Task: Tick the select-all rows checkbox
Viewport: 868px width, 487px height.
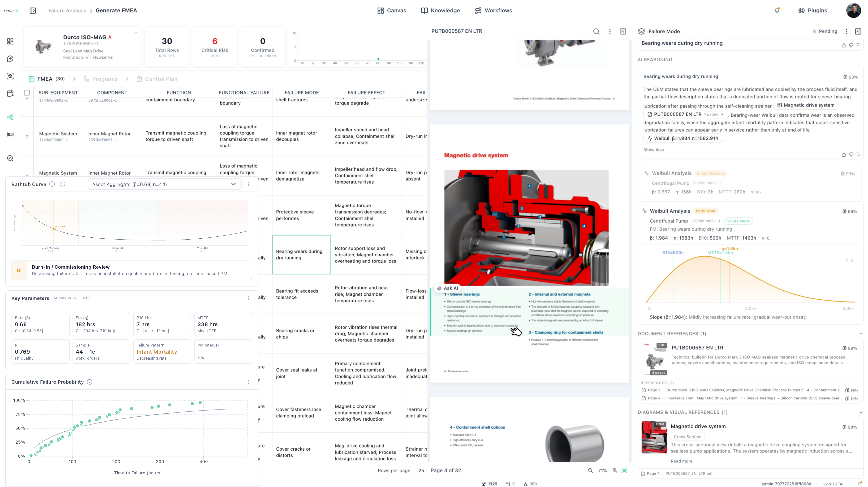Action: (27, 92)
